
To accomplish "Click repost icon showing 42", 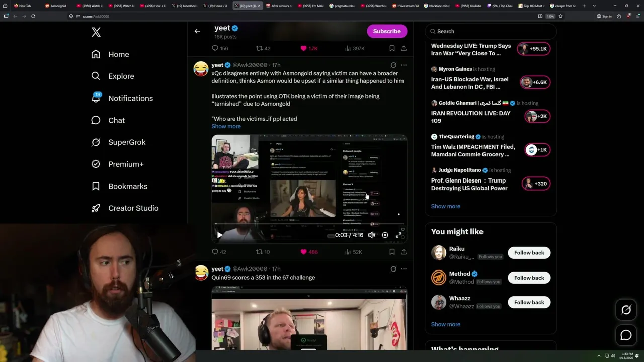I will tap(263, 48).
